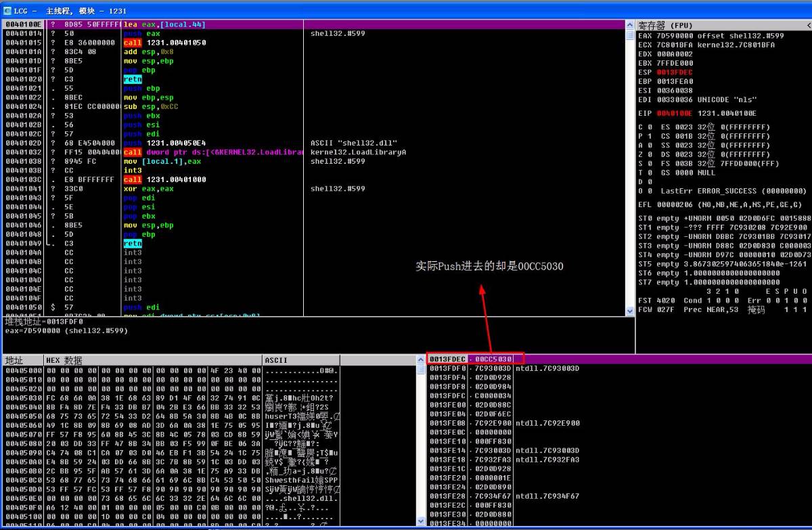
Task: Select the EDX register value 000A0002
Action: tap(676, 54)
